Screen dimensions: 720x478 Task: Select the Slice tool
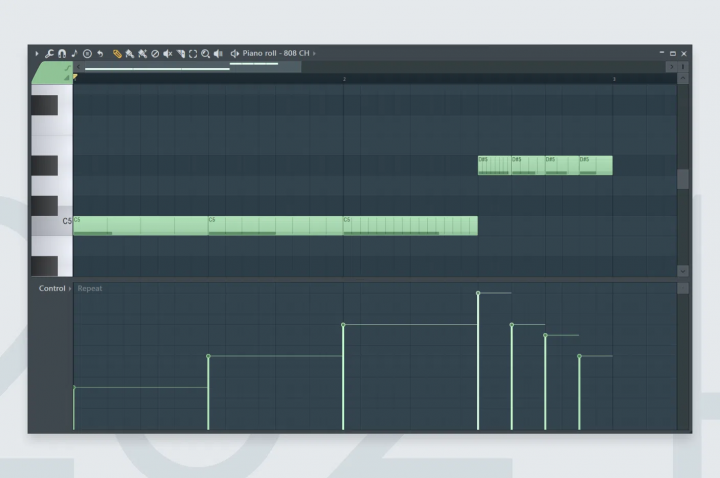point(180,54)
